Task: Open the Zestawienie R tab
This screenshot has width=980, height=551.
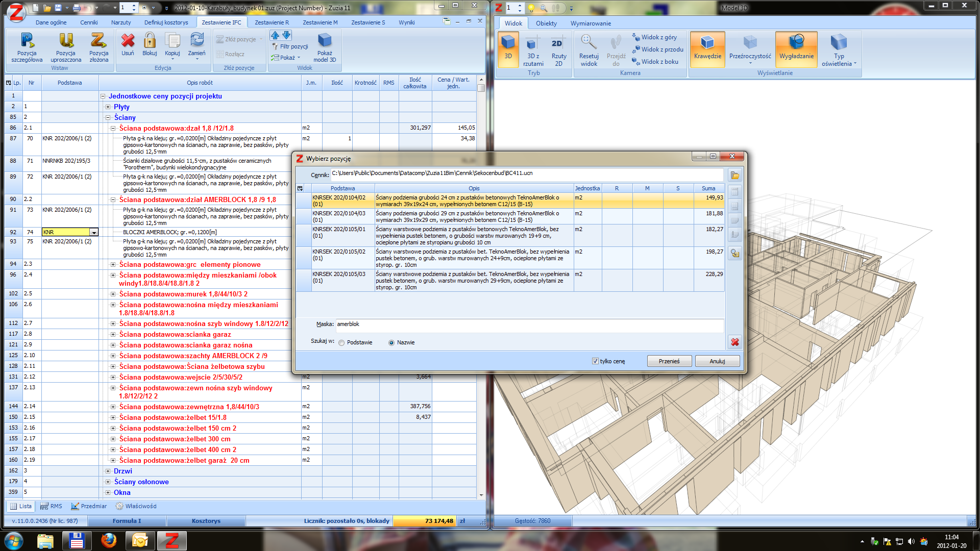Action: [x=272, y=22]
